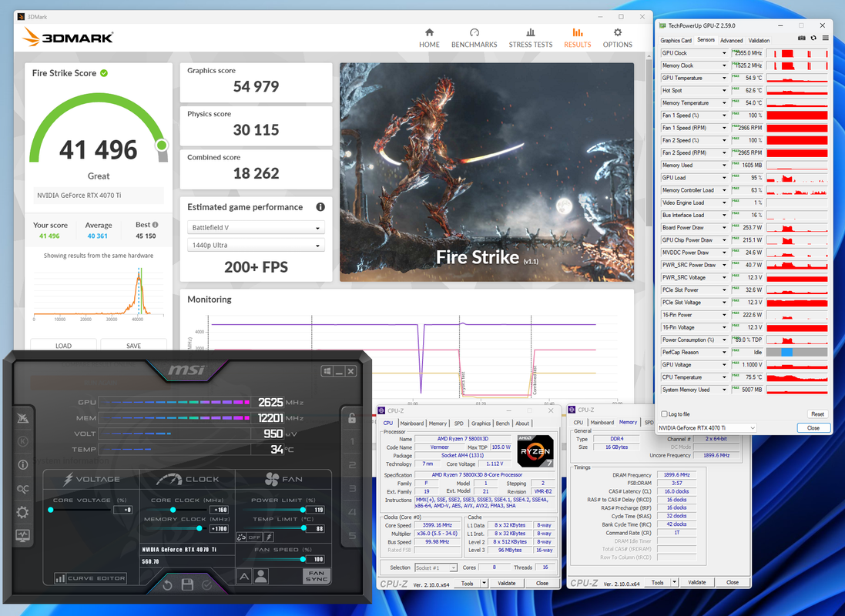This screenshot has width=845, height=616.
Task: Take a GPU-Z screenshot with camera icon
Action: [x=801, y=38]
